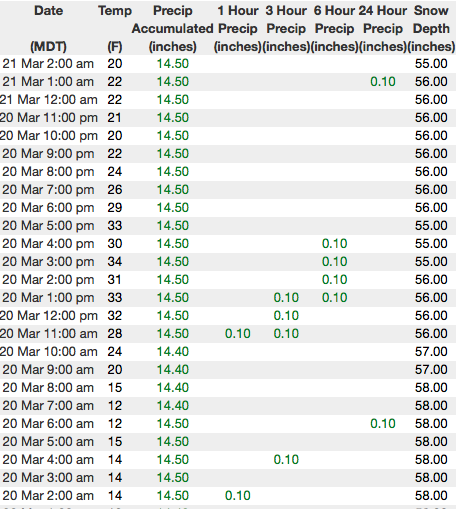The height and width of the screenshot is (509, 456).
Task: Select the Precip Accumulated column header
Action: 173,28
